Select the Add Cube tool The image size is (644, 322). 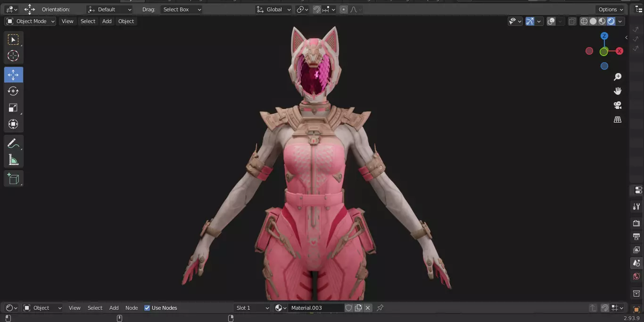(13, 179)
